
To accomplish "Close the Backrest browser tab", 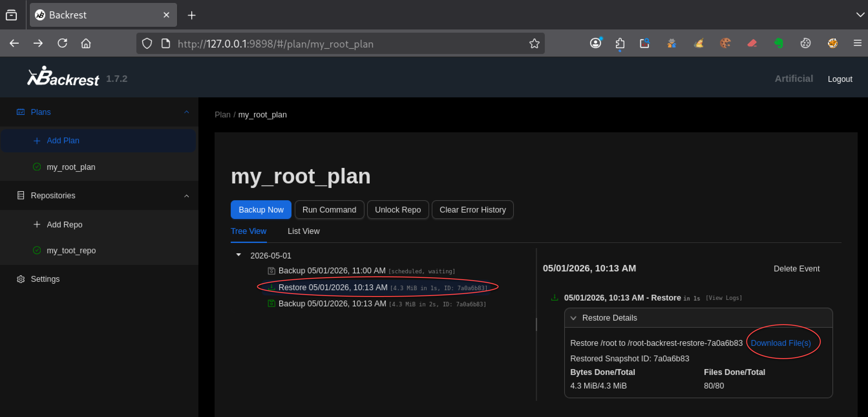I will [166, 15].
